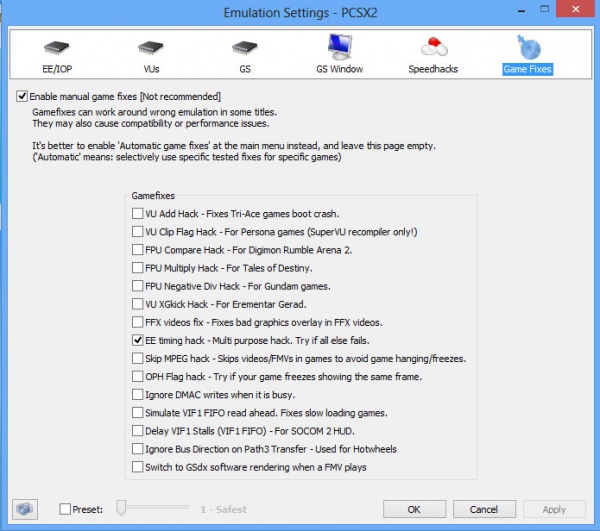600x531 pixels.
Task: Maximize the Emulation Settings window
Action: 545,9
